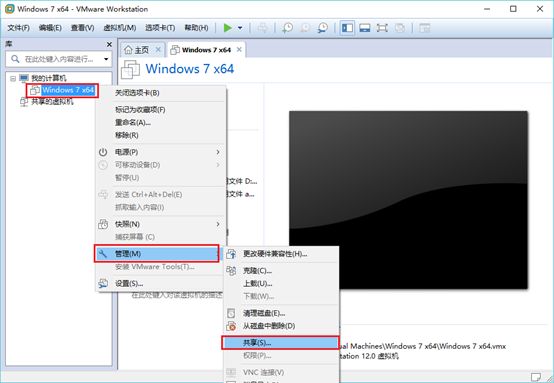Click 管理(M) label in the context menu
The image size is (554, 383).
tap(128, 254)
